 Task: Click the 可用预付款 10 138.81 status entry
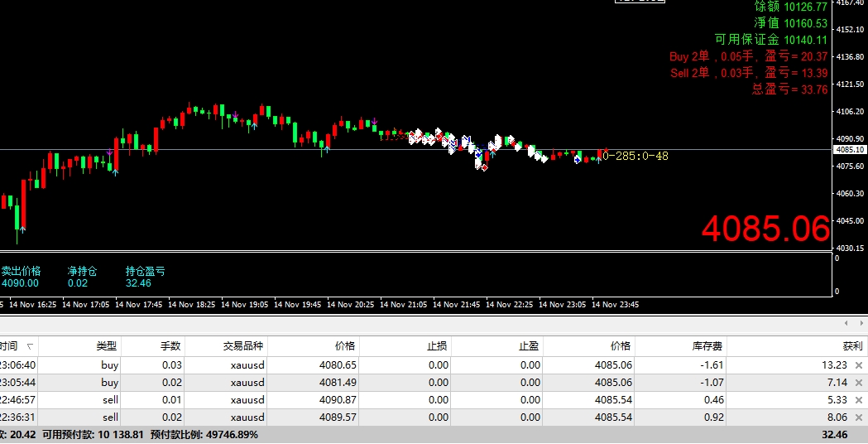[93, 435]
